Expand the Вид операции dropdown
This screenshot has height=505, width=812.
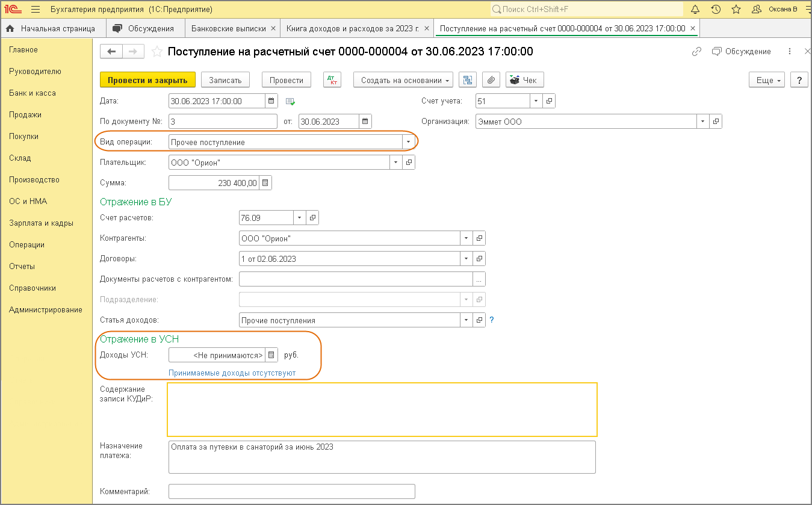tap(409, 143)
